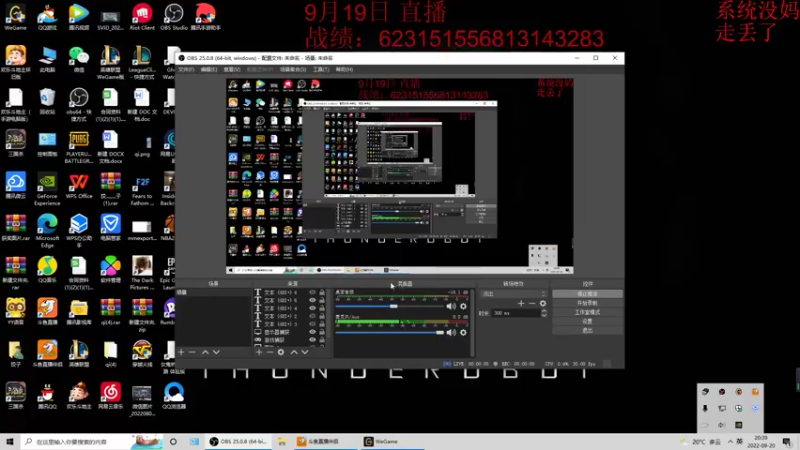Toggle visibility of 文本 (GDI+) 5 source
The height and width of the screenshot is (450, 800).
(x=312, y=301)
